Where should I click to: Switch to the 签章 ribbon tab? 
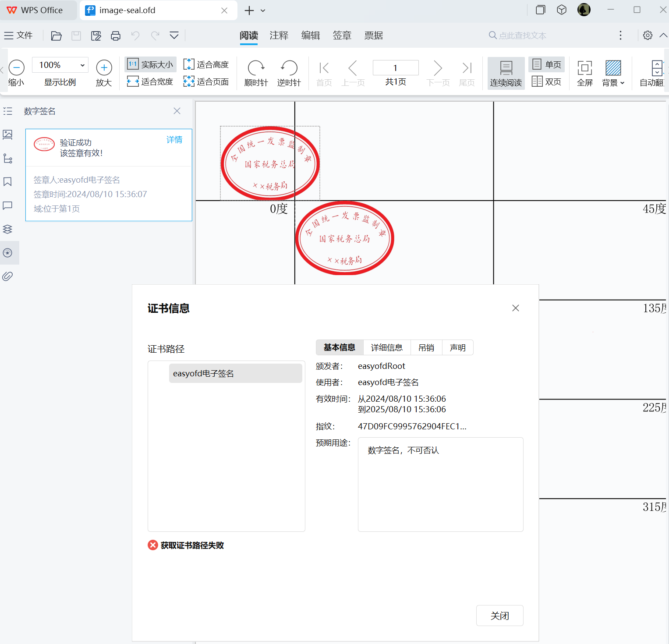[342, 35]
